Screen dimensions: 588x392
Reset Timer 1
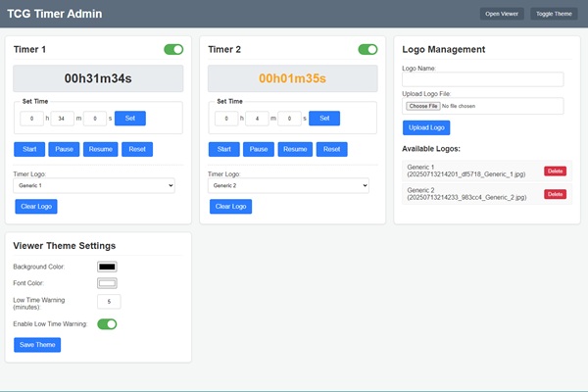(137, 149)
